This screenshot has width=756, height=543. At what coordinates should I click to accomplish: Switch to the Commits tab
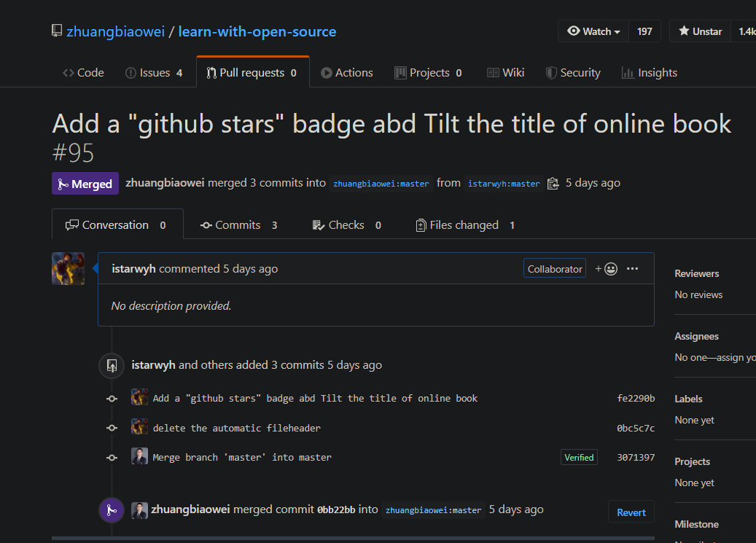tap(239, 225)
